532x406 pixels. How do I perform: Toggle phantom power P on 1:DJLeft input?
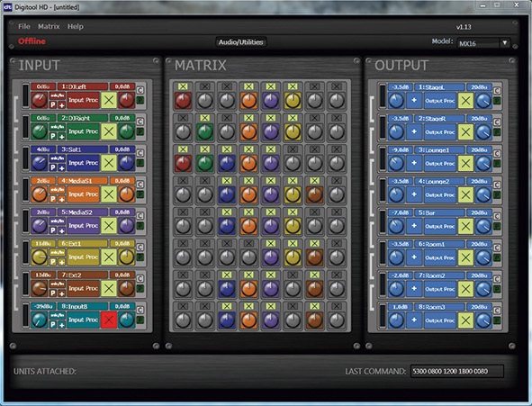[53, 105]
